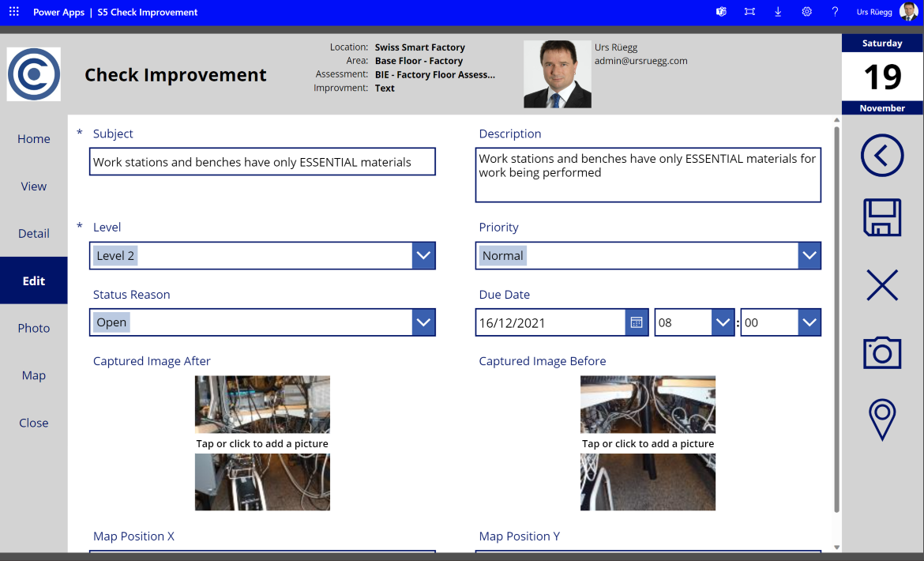Tap to add a picture under Image After

(262, 444)
